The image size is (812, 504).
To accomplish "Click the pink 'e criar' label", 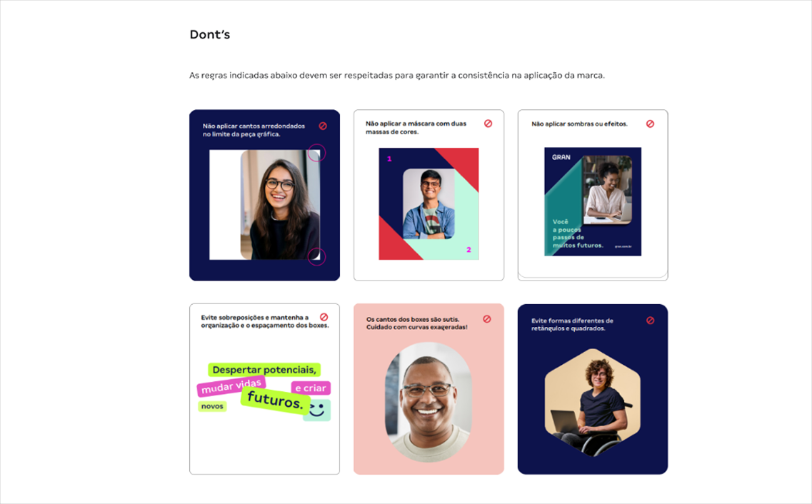I will pos(311,388).
